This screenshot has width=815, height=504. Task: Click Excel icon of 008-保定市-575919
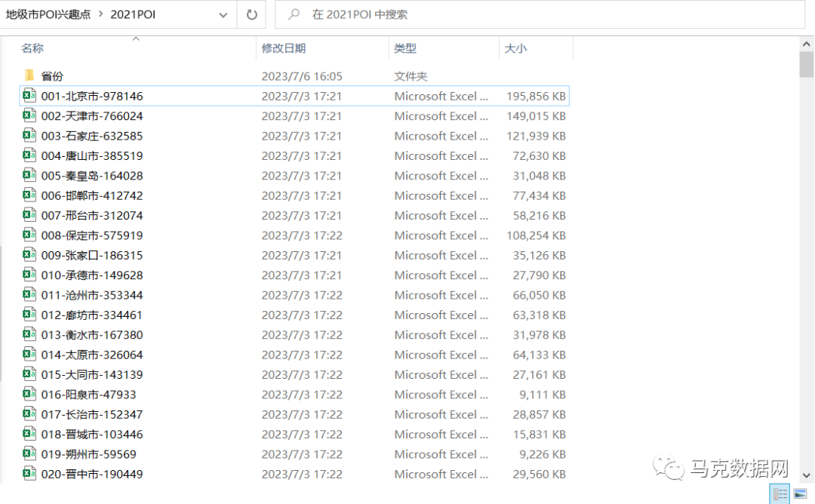coord(29,235)
